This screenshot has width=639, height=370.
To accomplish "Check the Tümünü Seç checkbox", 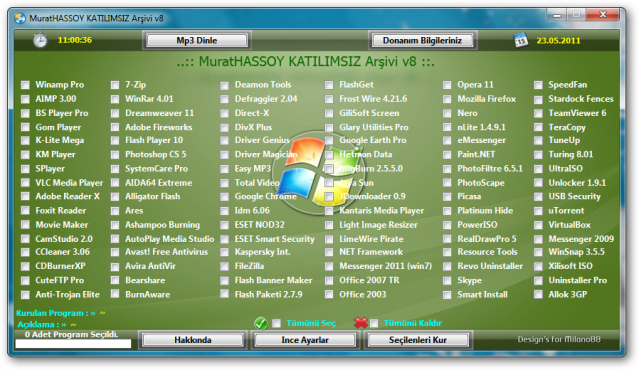I will pyautogui.click(x=276, y=323).
